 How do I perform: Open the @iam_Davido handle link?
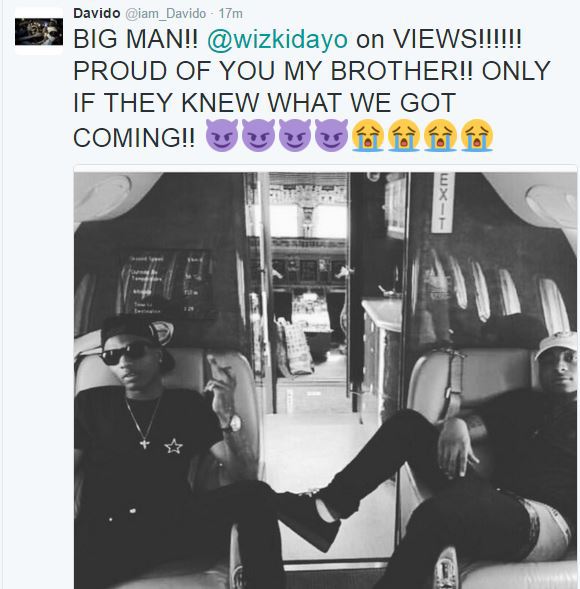165,14
